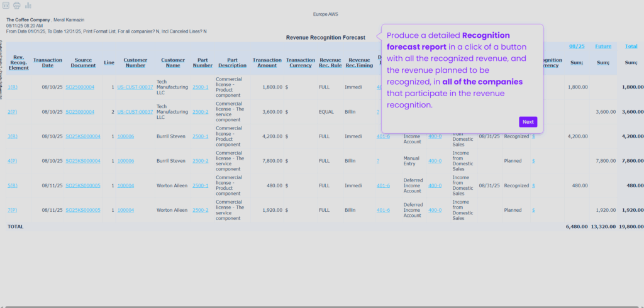The width and height of the screenshot is (644, 308).
Task: Open revenue element 5(R) link
Action: (x=13, y=185)
